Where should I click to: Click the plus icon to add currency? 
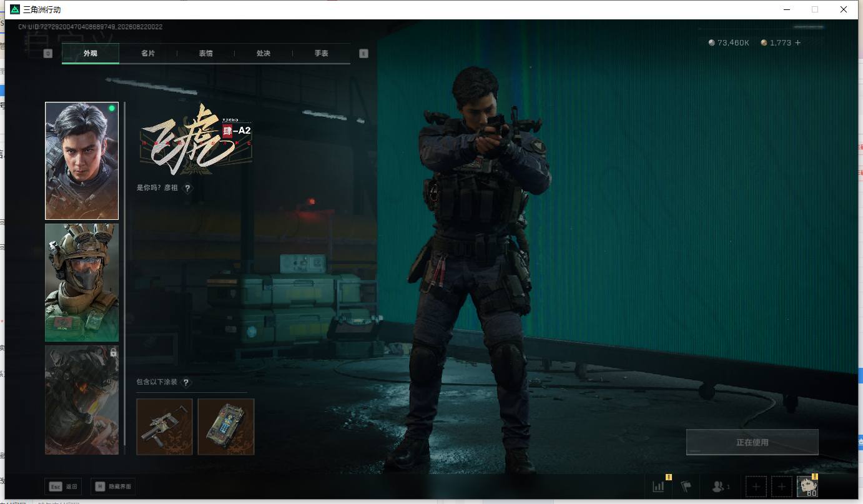(797, 42)
